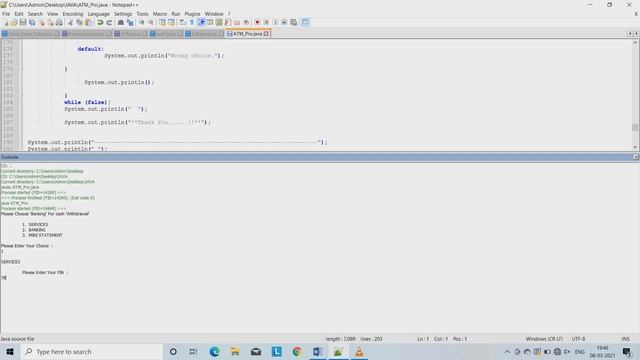Click the Close All toolbar icon
Image resolution: width=640 pixels, height=360 pixels.
[50, 22]
